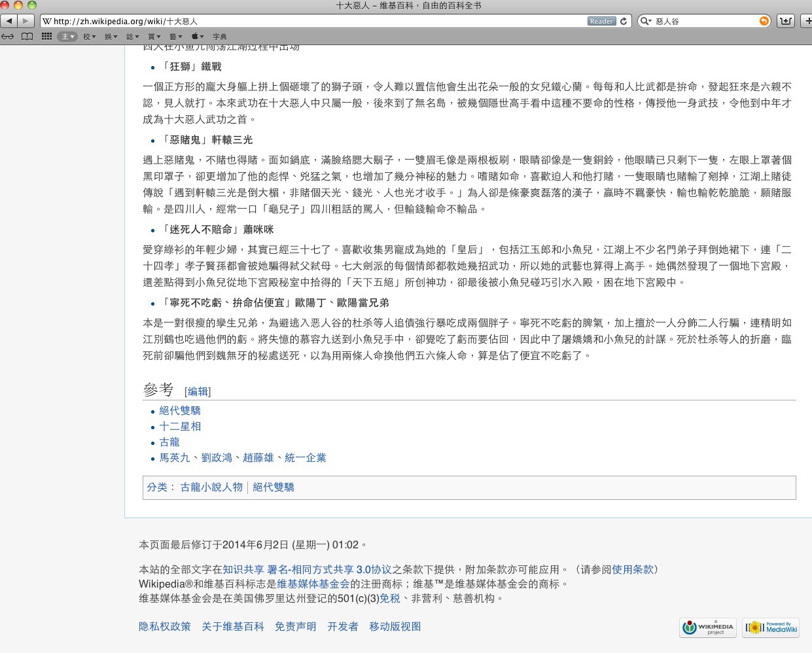Open the downloads button in the toolbar

click(786, 21)
